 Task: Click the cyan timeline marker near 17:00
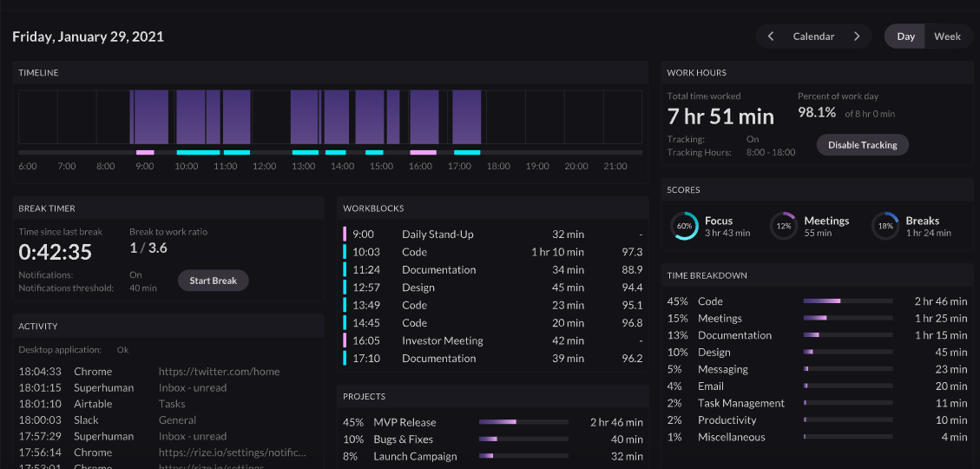coord(467,153)
